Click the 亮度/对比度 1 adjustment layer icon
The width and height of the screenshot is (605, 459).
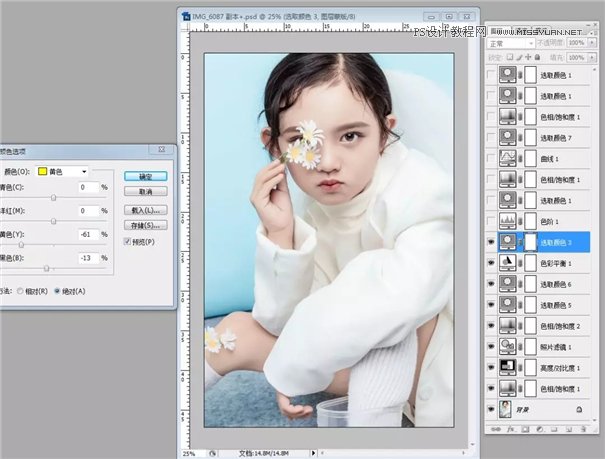point(507,367)
